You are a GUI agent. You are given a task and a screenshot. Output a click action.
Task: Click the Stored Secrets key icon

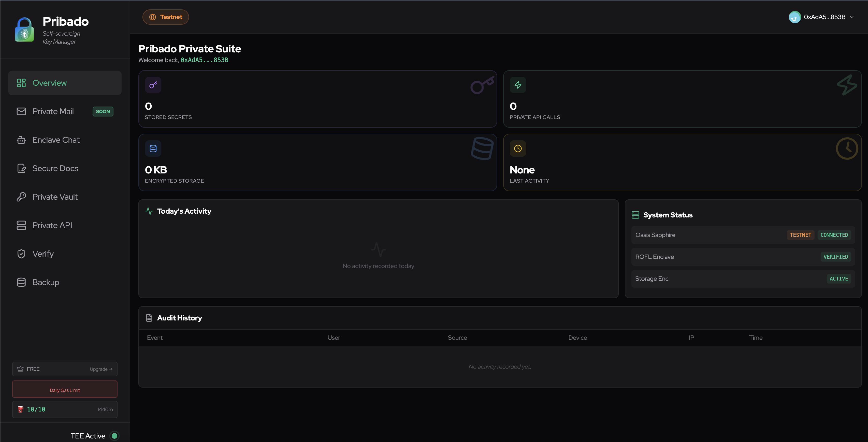click(153, 84)
